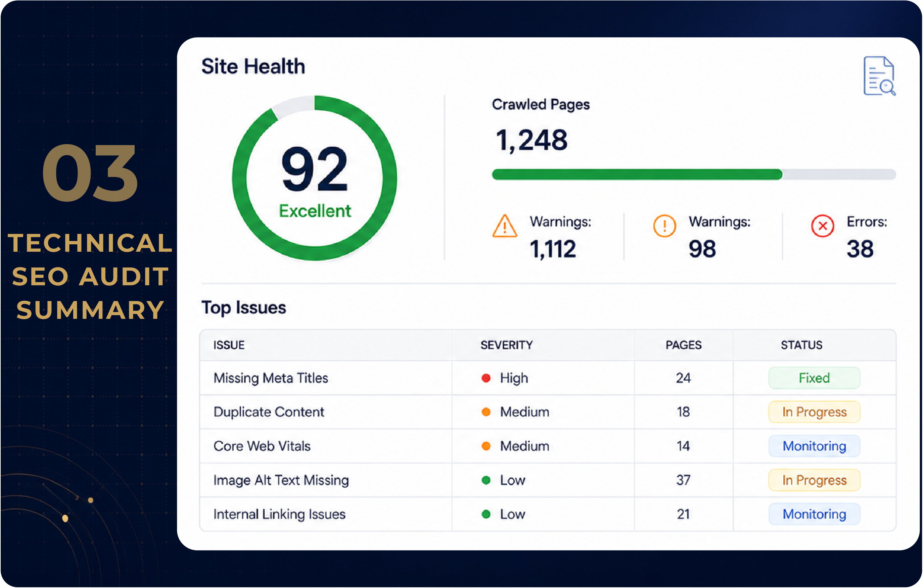This screenshot has height=588, width=923.
Task: Click the 1,248 crawled pages value
Action: point(532,141)
